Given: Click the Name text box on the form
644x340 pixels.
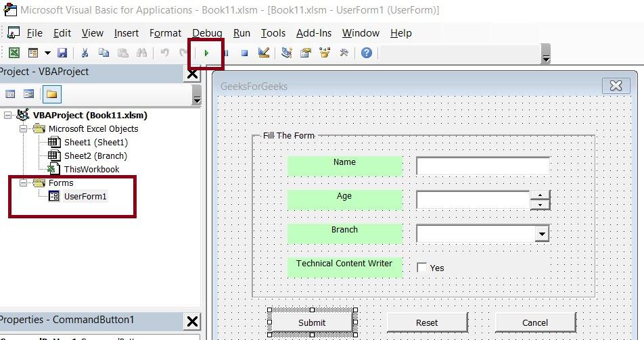Looking at the screenshot, I should [482, 166].
